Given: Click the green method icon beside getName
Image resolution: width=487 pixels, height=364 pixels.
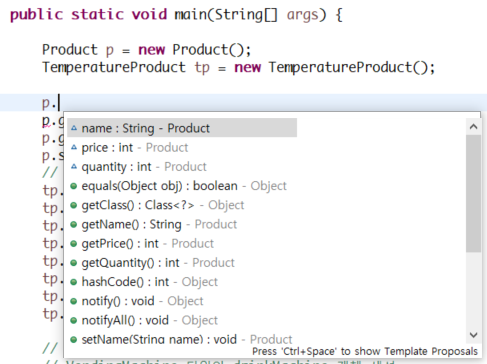Looking at the screenshot, I should (x=74, y=224).
